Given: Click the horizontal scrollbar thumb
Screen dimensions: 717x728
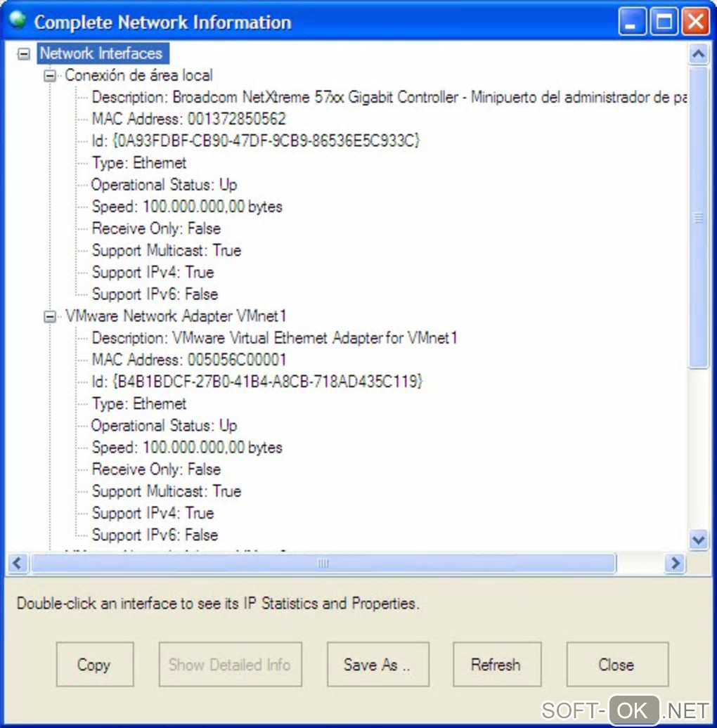Looking at the screenshot, I should pyautogui.click(x=323, y=563).
